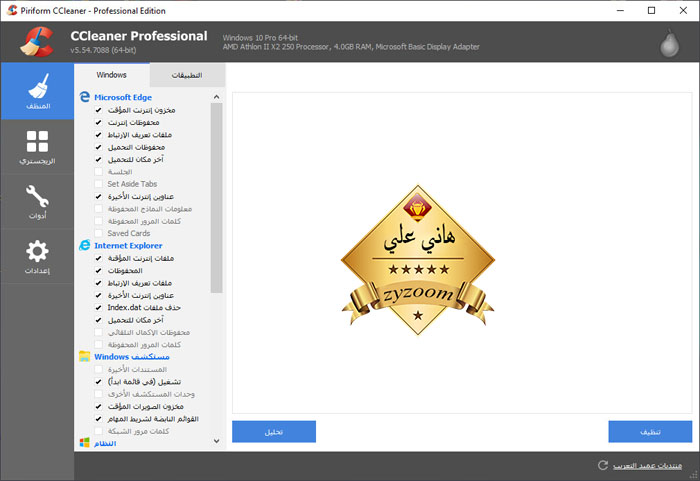This screenshot has height=481, width=700.
Task: Open the Registry section grid icon
Action: (38, 147)
